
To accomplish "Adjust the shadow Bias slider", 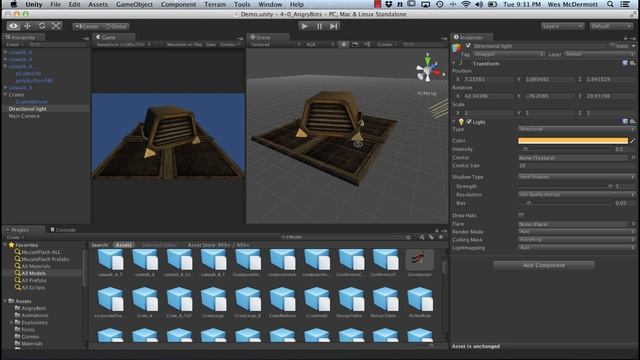I will (566, 203).
